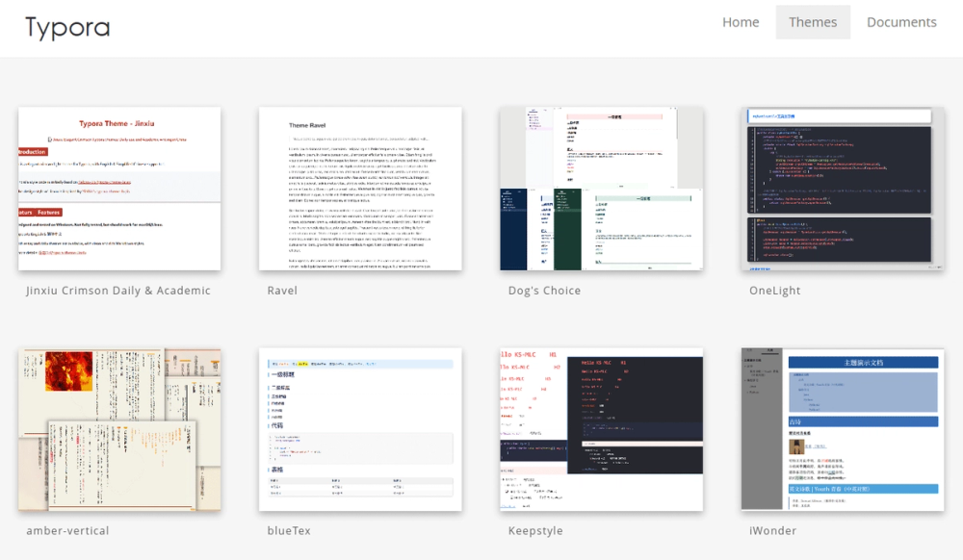
Task: Click the "amber-vertical" theme title
Action: 67,530
